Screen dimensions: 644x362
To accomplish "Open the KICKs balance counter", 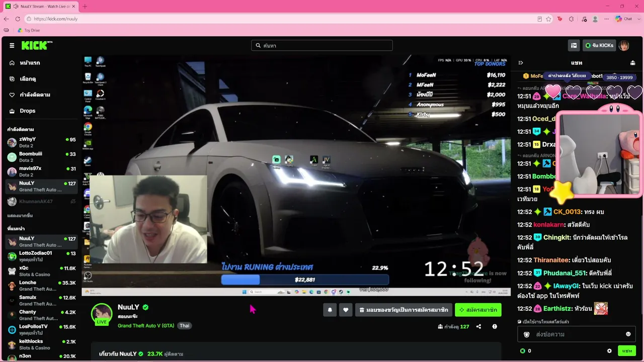I will [x=525, y=351].
